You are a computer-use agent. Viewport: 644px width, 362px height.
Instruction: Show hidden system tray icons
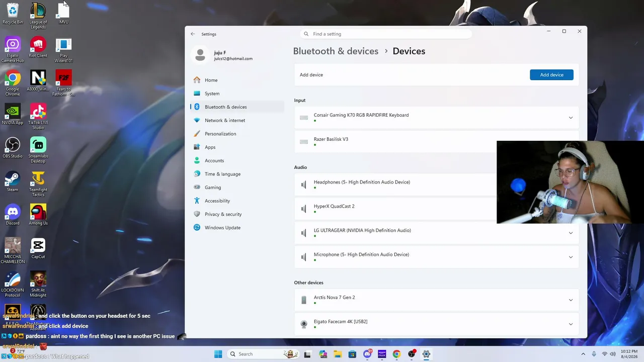(584, 354)
